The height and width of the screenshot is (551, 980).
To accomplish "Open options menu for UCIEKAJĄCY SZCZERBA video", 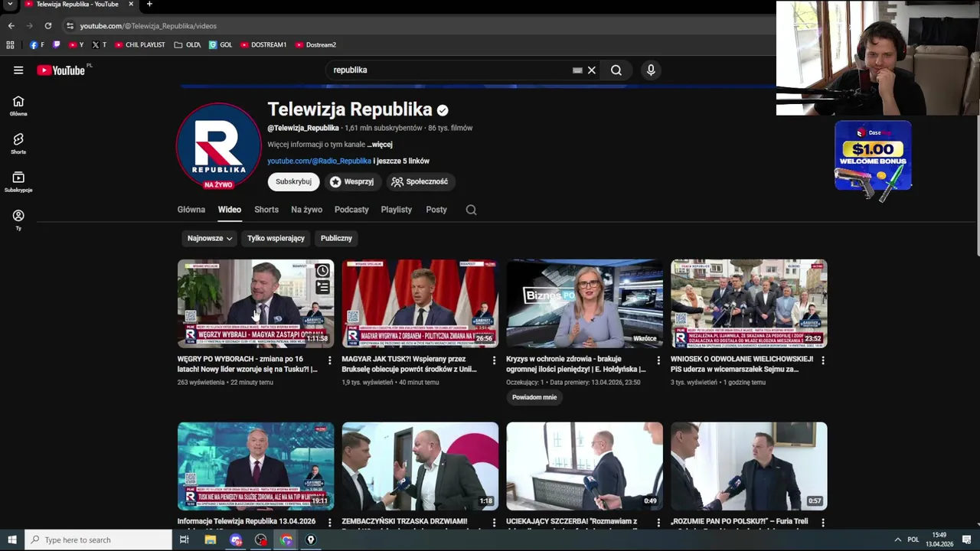I will click(658, 523).
